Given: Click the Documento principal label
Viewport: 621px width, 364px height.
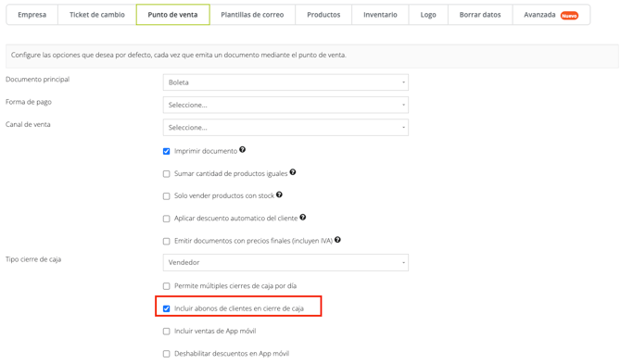Looking at the screenshot, I should pos(38,79).
